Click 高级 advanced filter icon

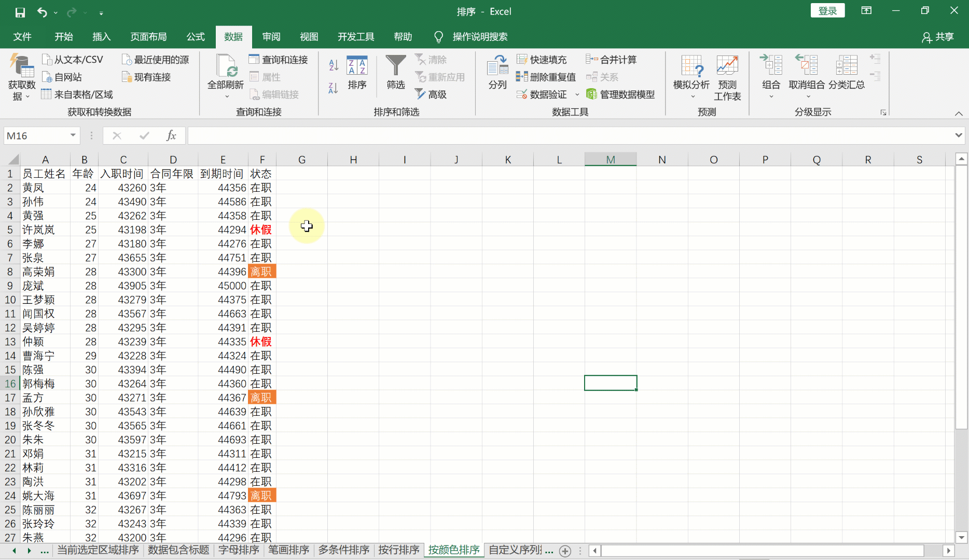pyautogui.click(x=431, y=94)
